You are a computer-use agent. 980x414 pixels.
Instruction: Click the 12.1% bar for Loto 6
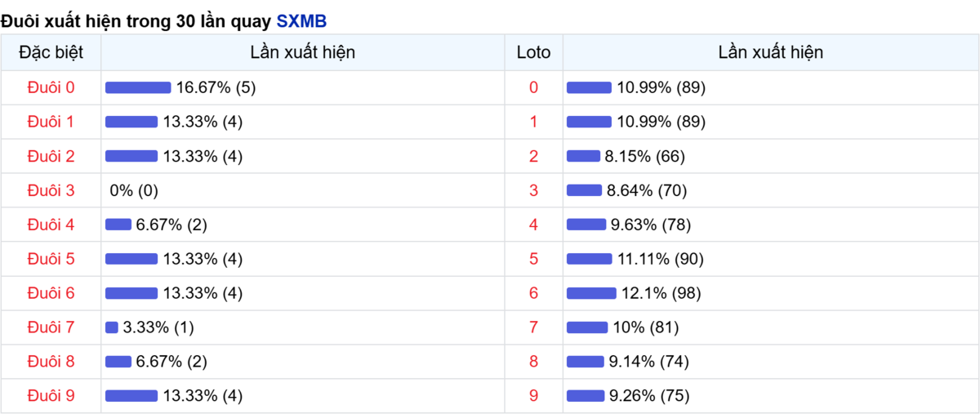point(591,293)
